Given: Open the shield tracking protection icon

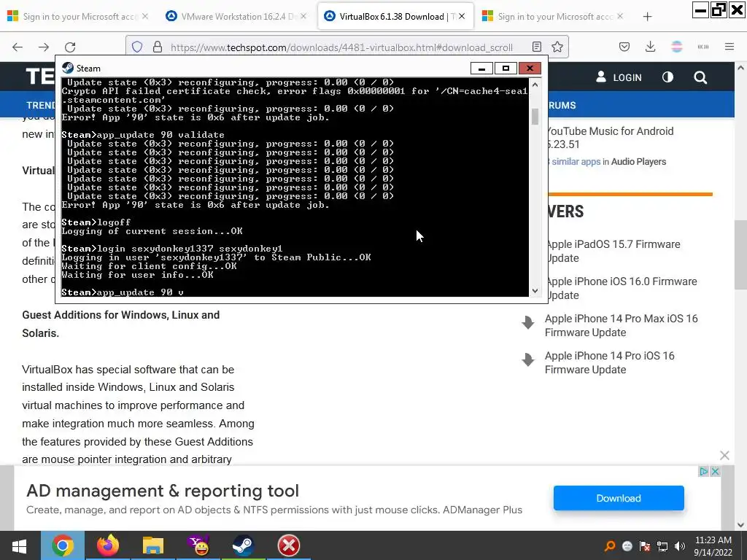Looking at the screenshot, I should pyautogui.click(x=137, y=47).
